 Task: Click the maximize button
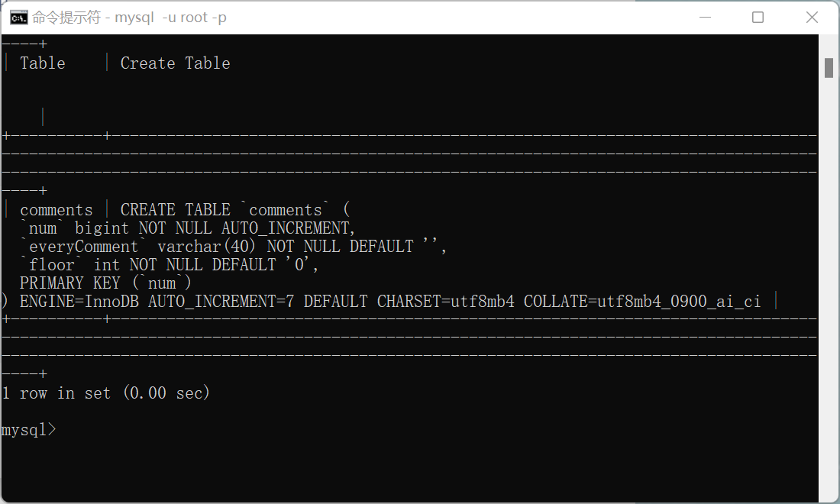(x=758, y=16)
